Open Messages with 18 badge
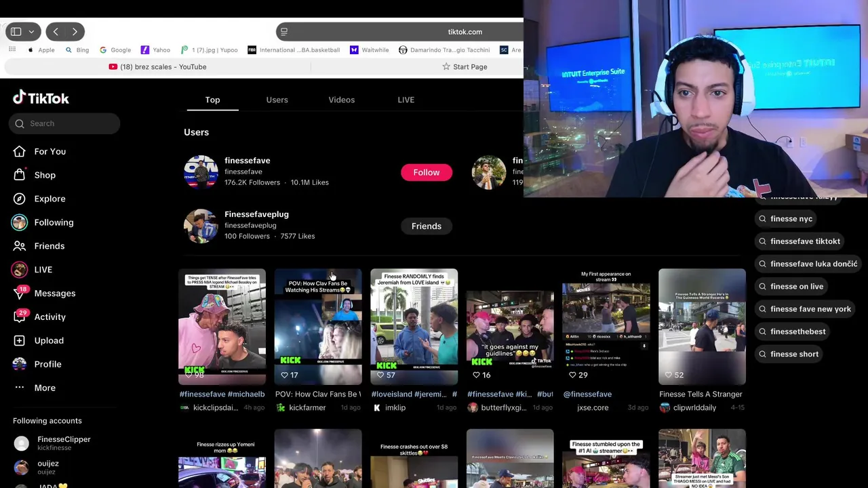This screenshot has height=488, width=868. [45, 293]
